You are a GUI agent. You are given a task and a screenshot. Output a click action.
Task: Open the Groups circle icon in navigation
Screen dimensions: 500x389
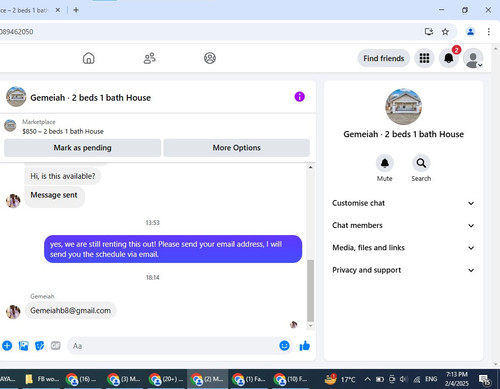[x=210, y=58]
